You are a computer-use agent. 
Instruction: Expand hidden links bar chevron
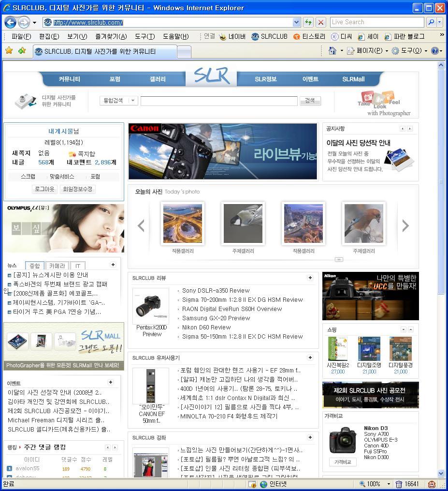tap(442, 35)
